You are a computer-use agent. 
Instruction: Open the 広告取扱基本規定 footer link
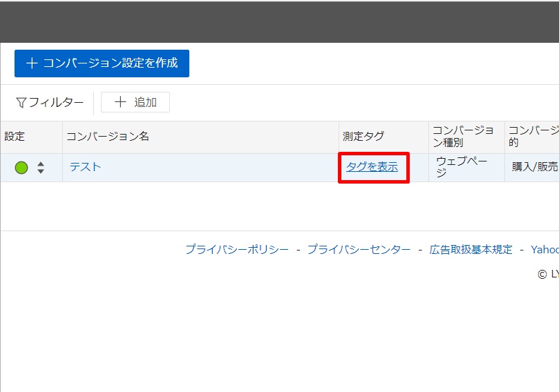point(471,250)
